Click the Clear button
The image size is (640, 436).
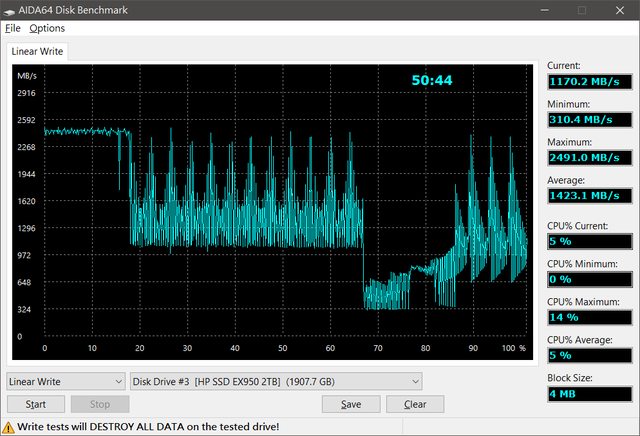[414, 404]
